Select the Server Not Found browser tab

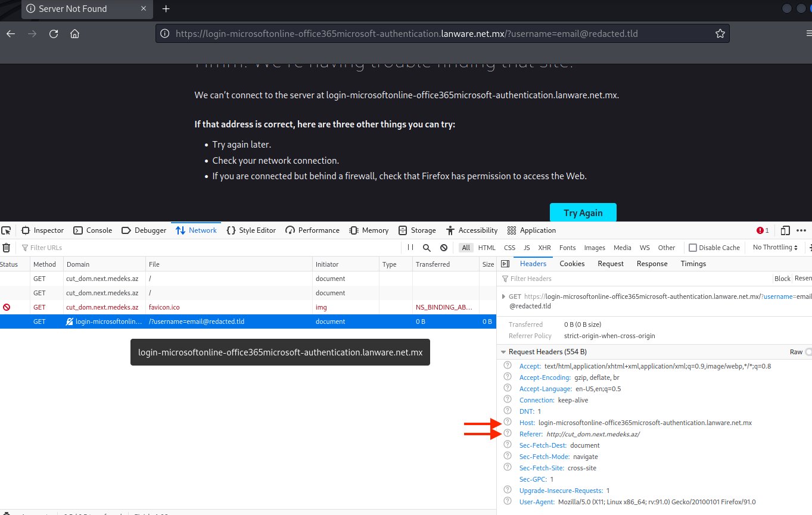(x=86, y=8)
